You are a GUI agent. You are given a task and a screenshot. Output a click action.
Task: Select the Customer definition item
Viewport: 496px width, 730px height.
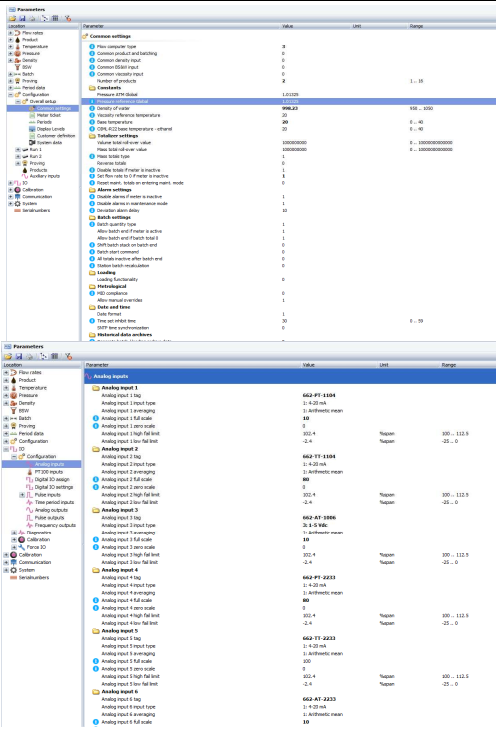tap(56, 136)
